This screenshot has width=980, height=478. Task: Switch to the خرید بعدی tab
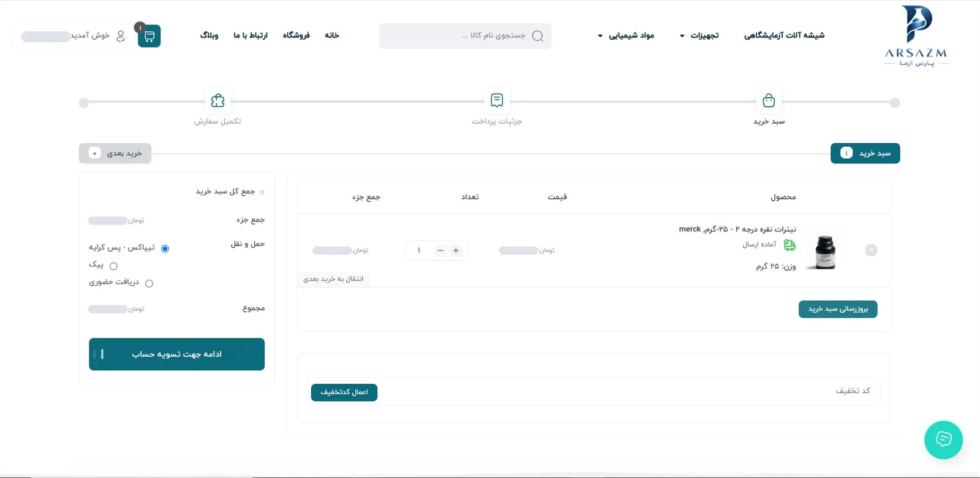(115, 153)
